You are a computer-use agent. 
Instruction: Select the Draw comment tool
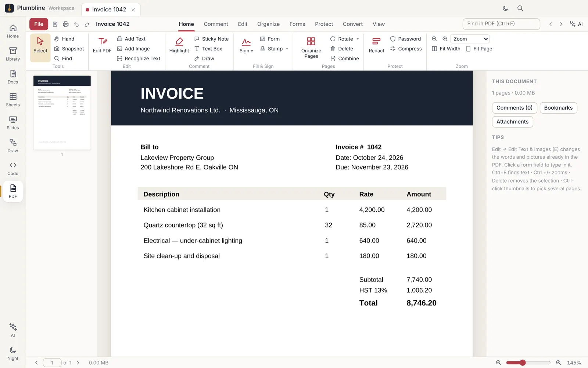[204, 59]
